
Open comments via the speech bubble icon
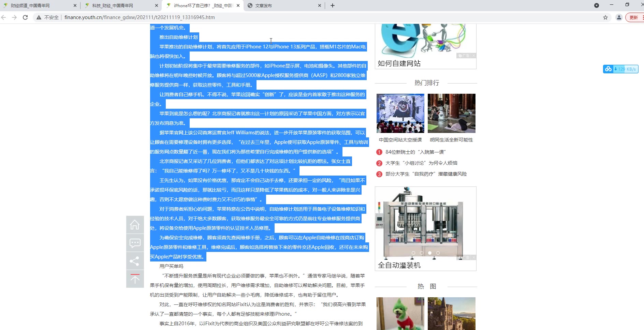click(x=135, y=243)
